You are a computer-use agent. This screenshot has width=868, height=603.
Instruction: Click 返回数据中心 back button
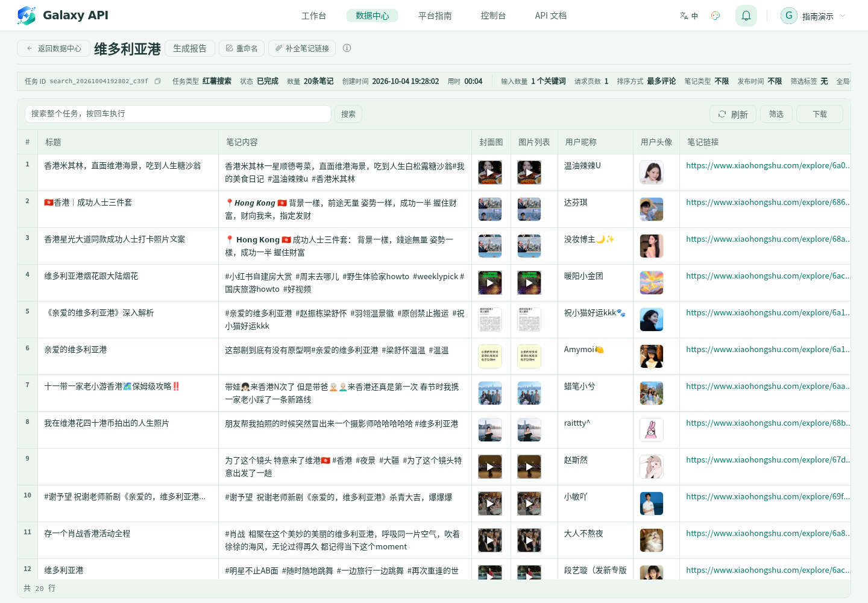click(54, 48)
